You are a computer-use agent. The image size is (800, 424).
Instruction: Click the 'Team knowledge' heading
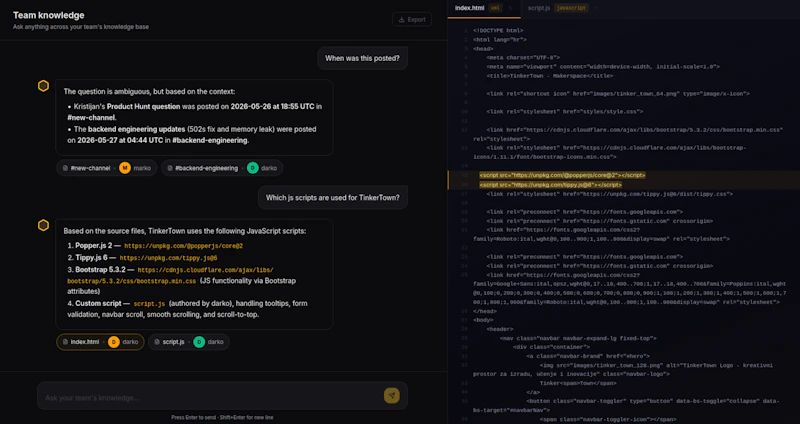(x=49, y=15)
